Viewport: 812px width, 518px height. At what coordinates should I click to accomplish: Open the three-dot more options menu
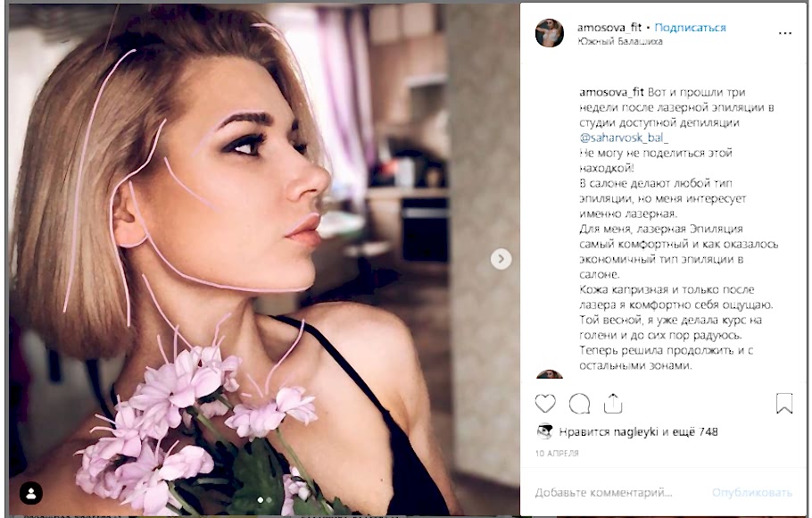click(x=785, y=33)
